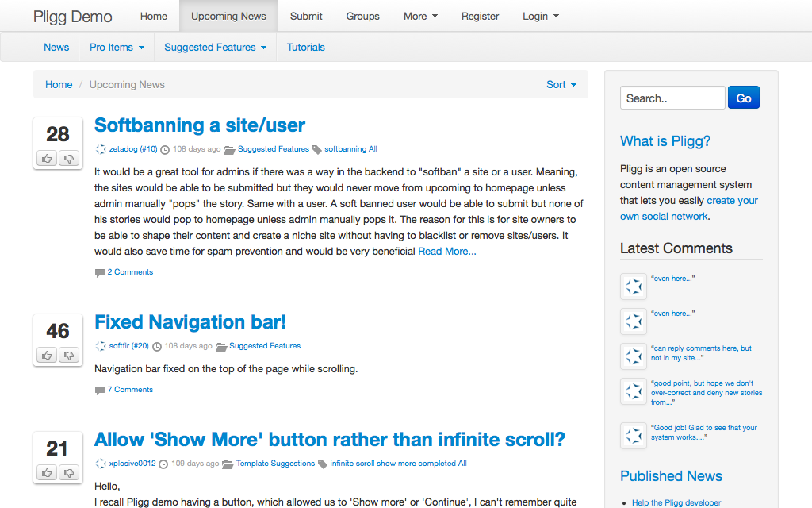The image size is (812, 508).
Task: Focus the Search text field
Action: (672, 98)
